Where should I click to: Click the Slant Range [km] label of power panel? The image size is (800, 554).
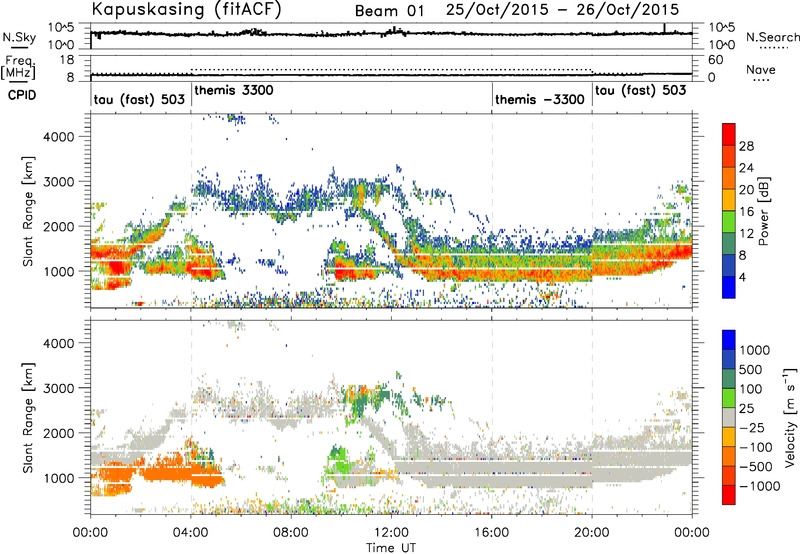[x=28, y=211]
